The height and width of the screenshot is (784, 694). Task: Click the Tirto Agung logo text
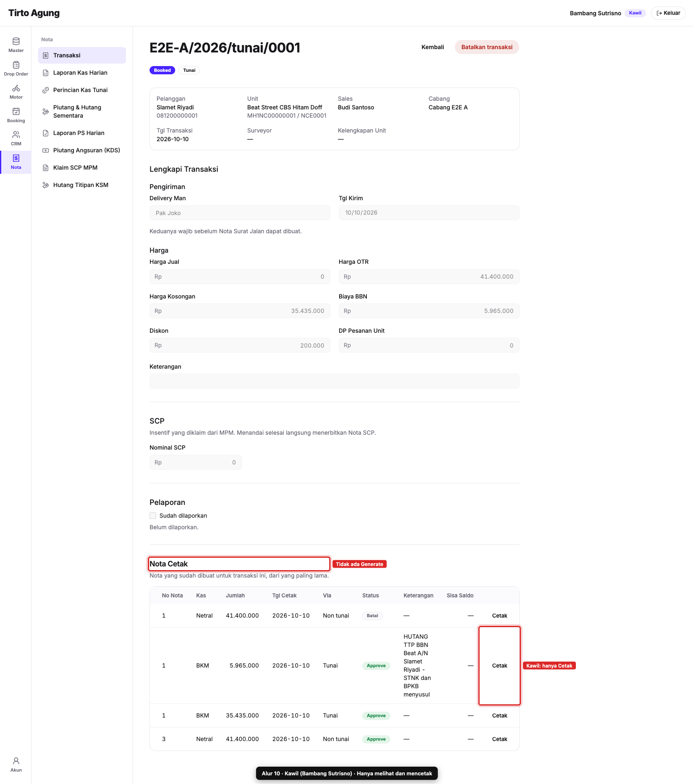point(34,13)
